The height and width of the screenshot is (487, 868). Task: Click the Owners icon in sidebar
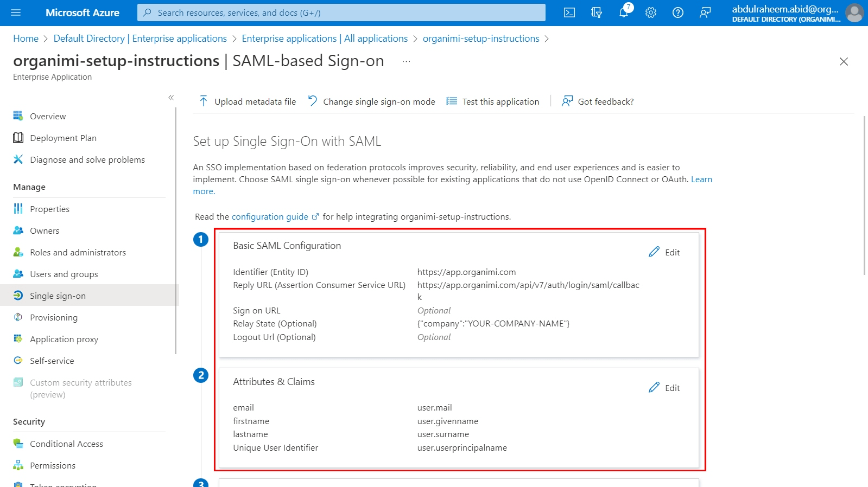pyautogui.click(x=18, y=230)
